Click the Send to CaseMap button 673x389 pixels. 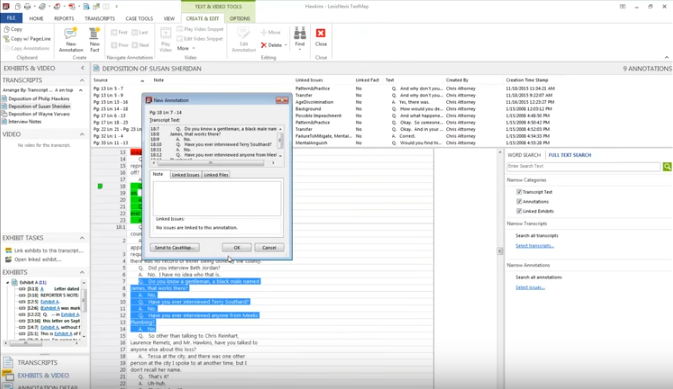tap(174, 248)
